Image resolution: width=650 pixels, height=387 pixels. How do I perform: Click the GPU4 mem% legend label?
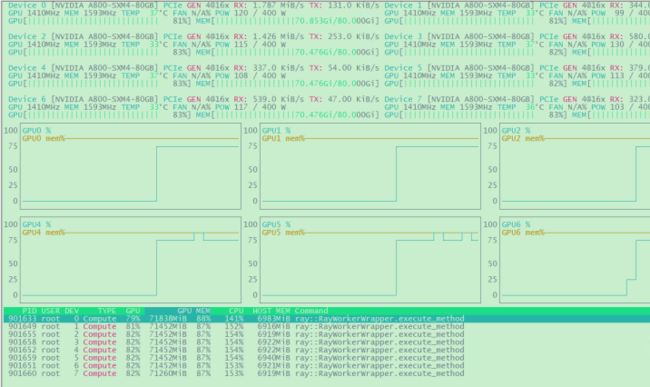click(44, 232)
